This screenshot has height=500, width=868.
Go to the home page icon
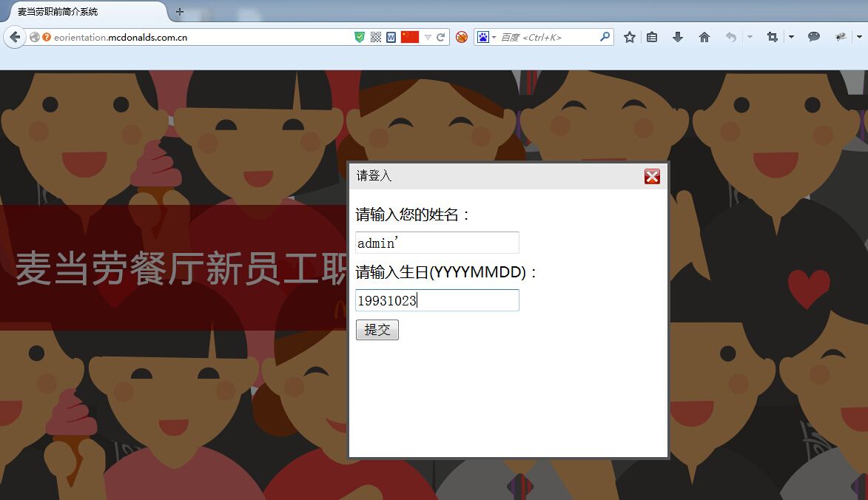click(x=704, y=37)
